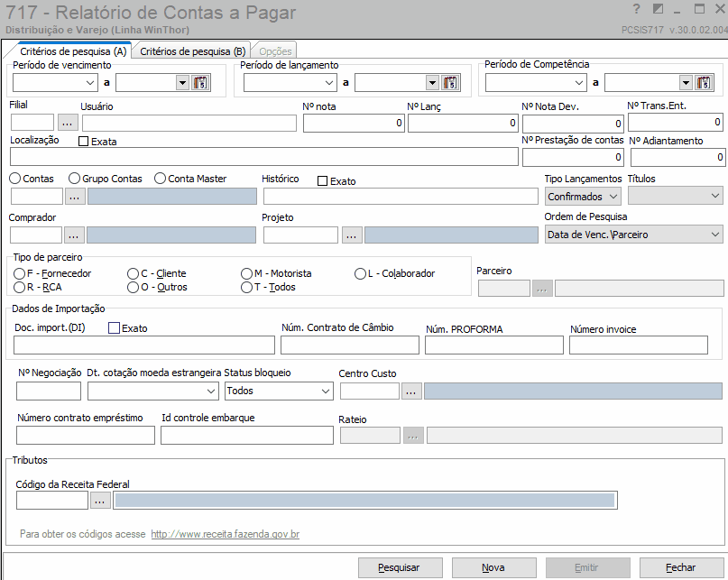Click the edit window icon beside help
The image size is (728, 580).
pyautogui.click(x=658, y=9)
